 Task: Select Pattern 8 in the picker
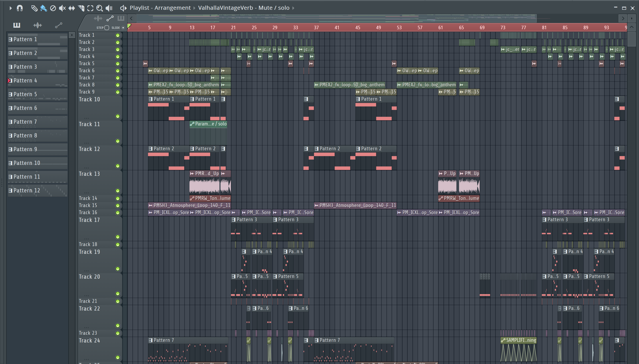click(x=37, y=135)
